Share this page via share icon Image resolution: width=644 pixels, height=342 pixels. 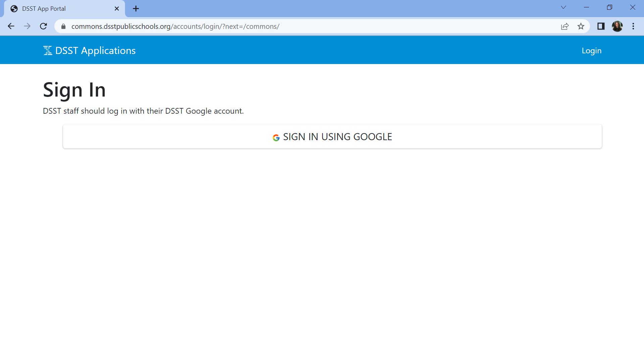[565, 26]
